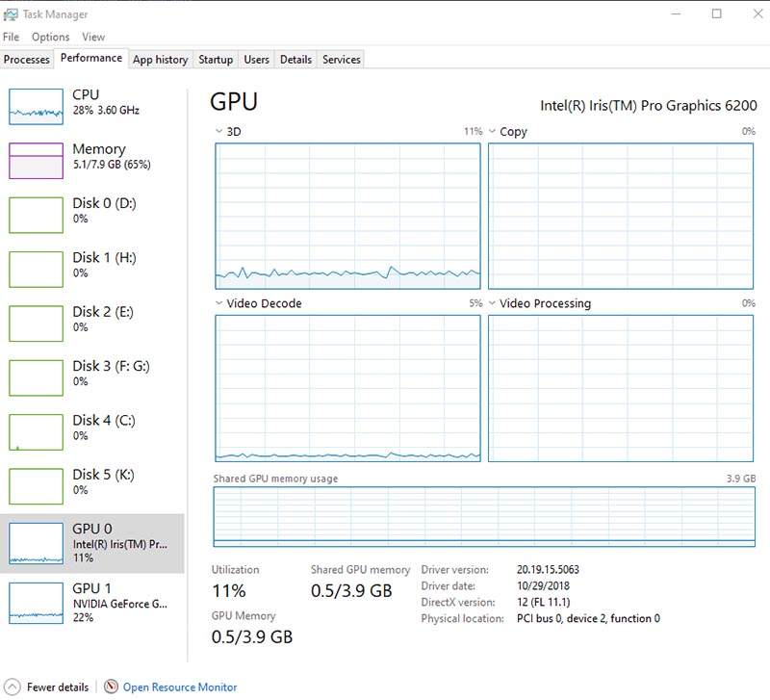Switch to the Users tab

[256, 60]
